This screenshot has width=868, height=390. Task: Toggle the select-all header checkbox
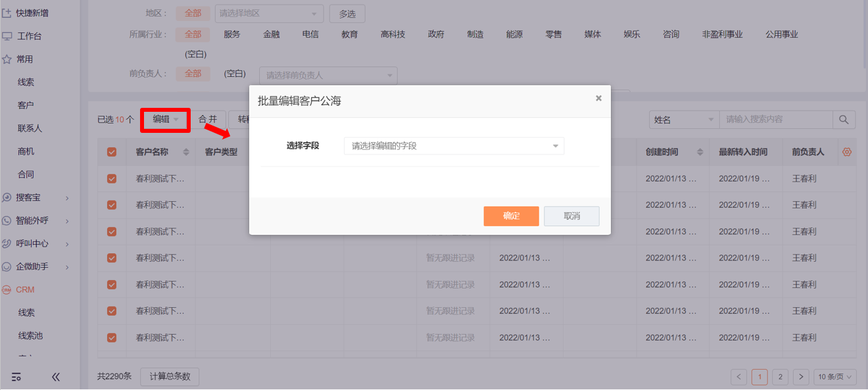pyautogui.click(x=112, y=152)
